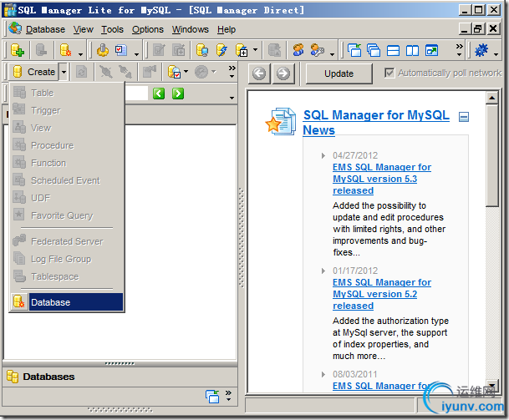Click the database with checkmark explorer icon
The width and height of the screenshot is (509, 420).
(x=175, y=72)
